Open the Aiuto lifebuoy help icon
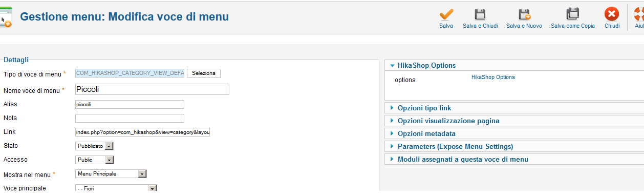Image resolution: width=644 pixels, height=194 pixels. click(639, 14)
